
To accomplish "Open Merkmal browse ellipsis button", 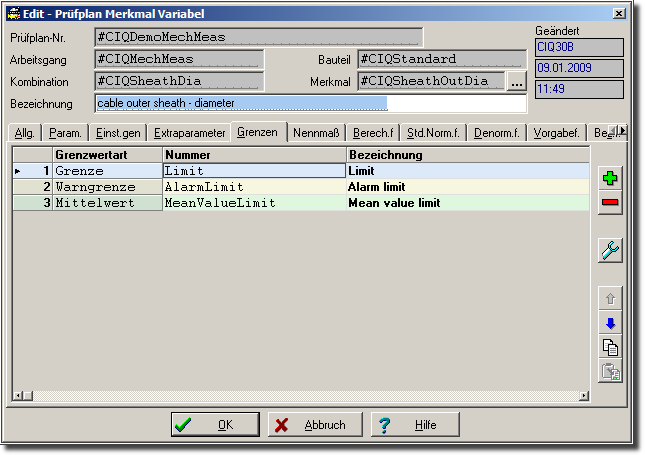I will pos(516,81).
